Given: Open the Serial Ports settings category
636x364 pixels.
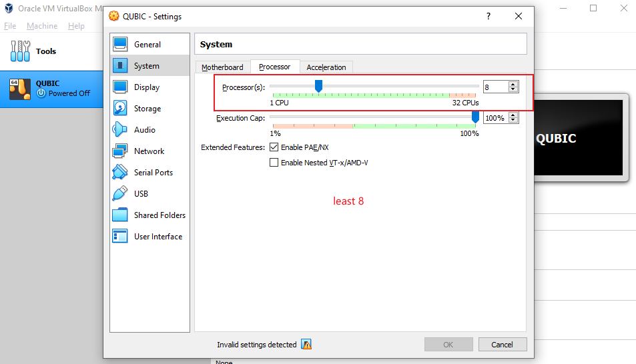Looking at the screenshot, I should 149,172.
